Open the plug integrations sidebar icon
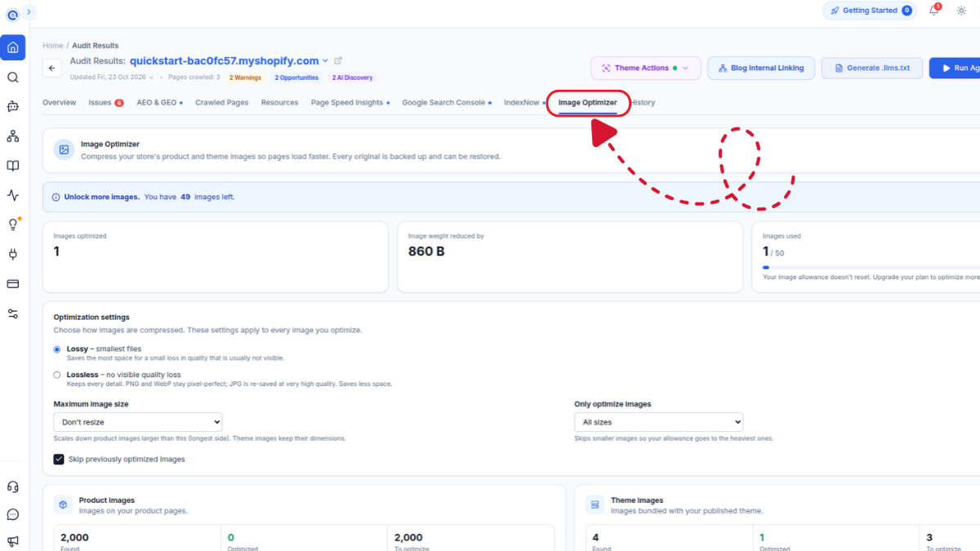Viewport: 980px width, 551px height. click(x=13, y=254)
